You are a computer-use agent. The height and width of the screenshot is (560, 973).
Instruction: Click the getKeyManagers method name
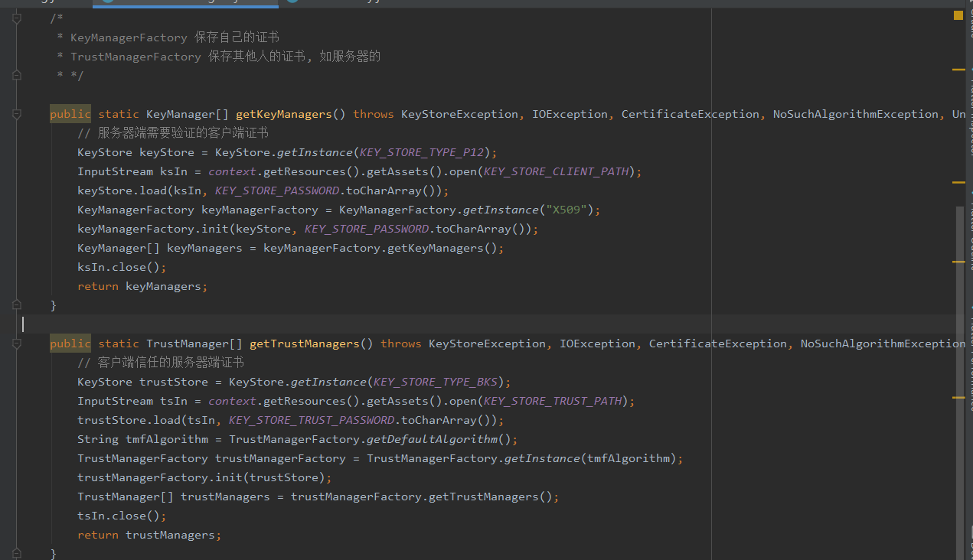click(x=283, y=114)
